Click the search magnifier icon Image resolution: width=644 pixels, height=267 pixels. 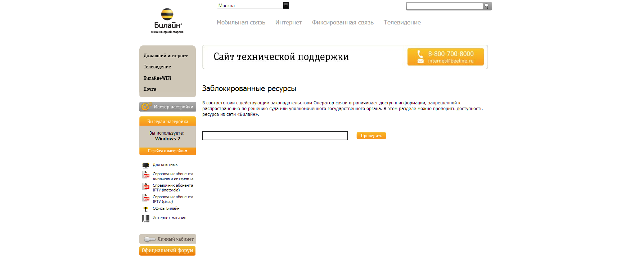click(x=487, y=6)
